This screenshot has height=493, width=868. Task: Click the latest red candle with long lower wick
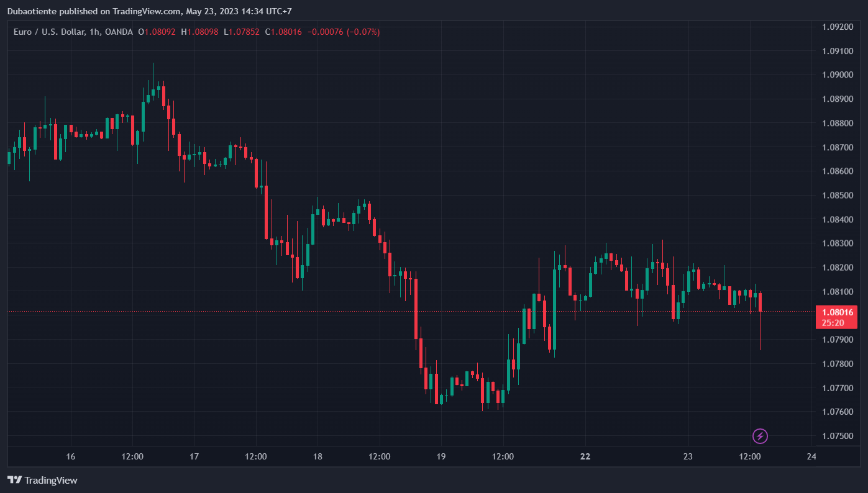[760, 302]
